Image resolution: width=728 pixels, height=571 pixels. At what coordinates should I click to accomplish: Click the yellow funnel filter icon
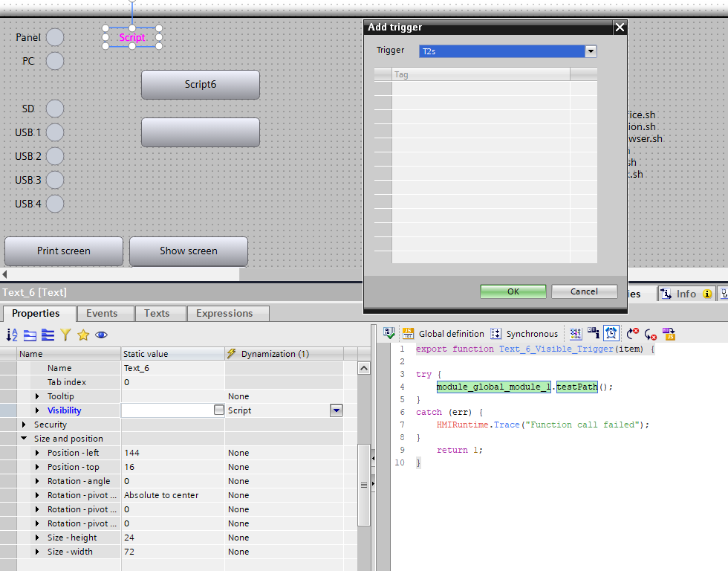(65, 335)
